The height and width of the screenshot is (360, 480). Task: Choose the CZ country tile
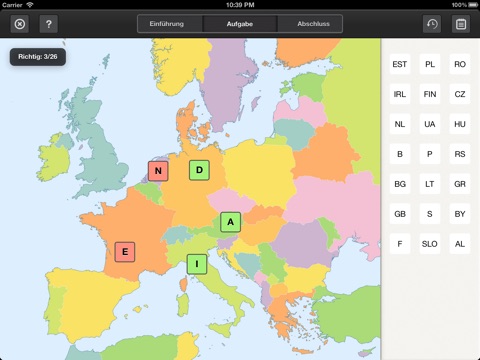coord(460,94)
